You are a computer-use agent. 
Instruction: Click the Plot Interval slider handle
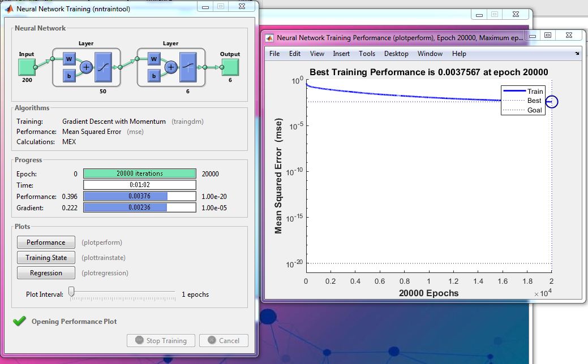[71, 291]
